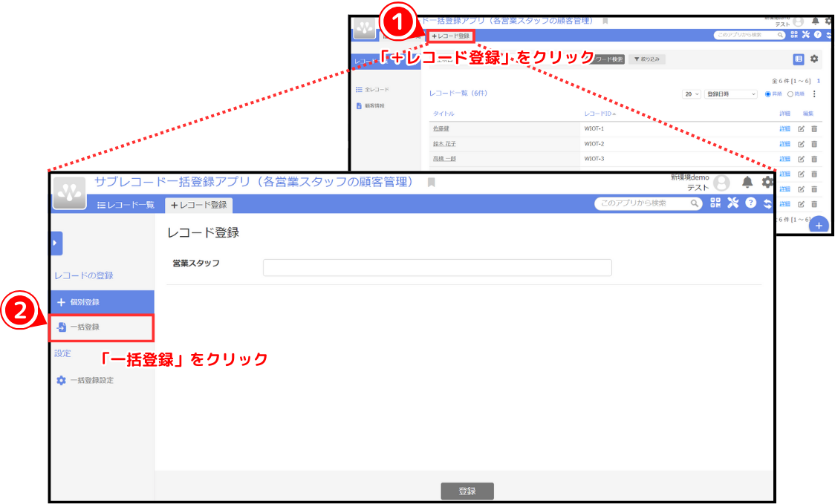The image size is (835, 504).
Task: Open notifications bell in the front window
Action: (x=747, y=183)
